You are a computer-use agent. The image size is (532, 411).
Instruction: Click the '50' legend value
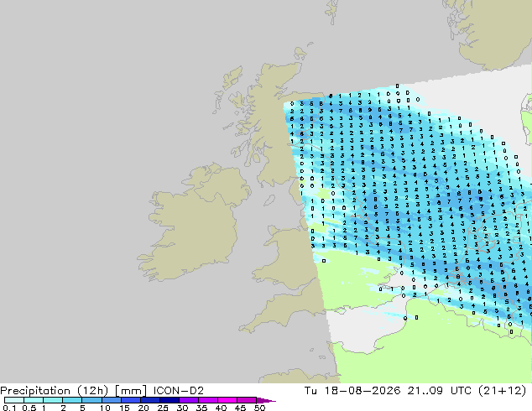[259, 408]
